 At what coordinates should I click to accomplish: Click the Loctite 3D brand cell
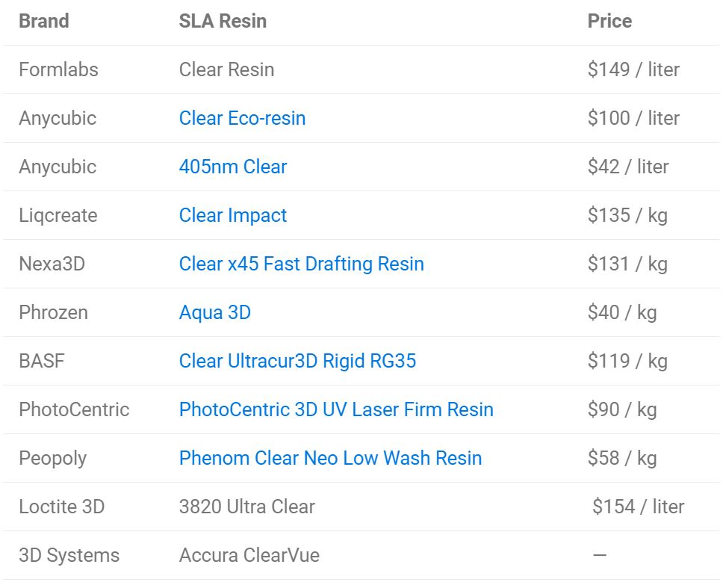click(62, 507)
